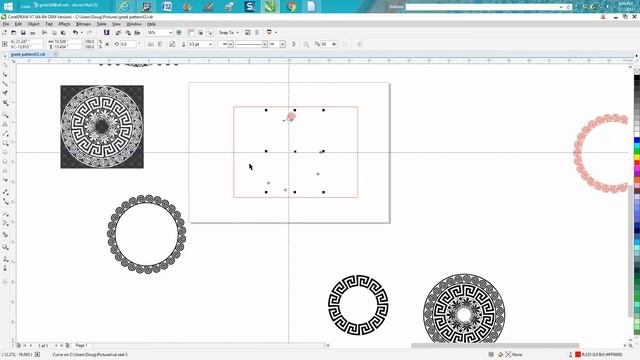Toggle the Show guidelines button
640x360 pixels.
point(210,32)
